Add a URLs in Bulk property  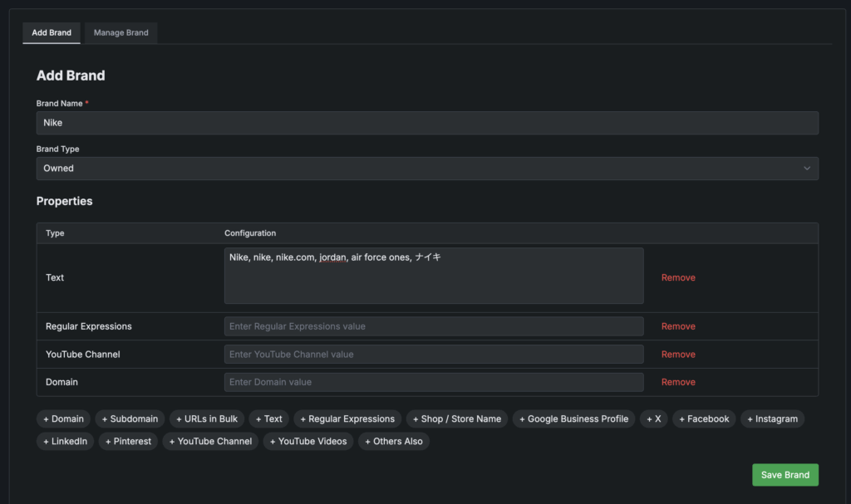pyautogui.click(x=206, y=419)
